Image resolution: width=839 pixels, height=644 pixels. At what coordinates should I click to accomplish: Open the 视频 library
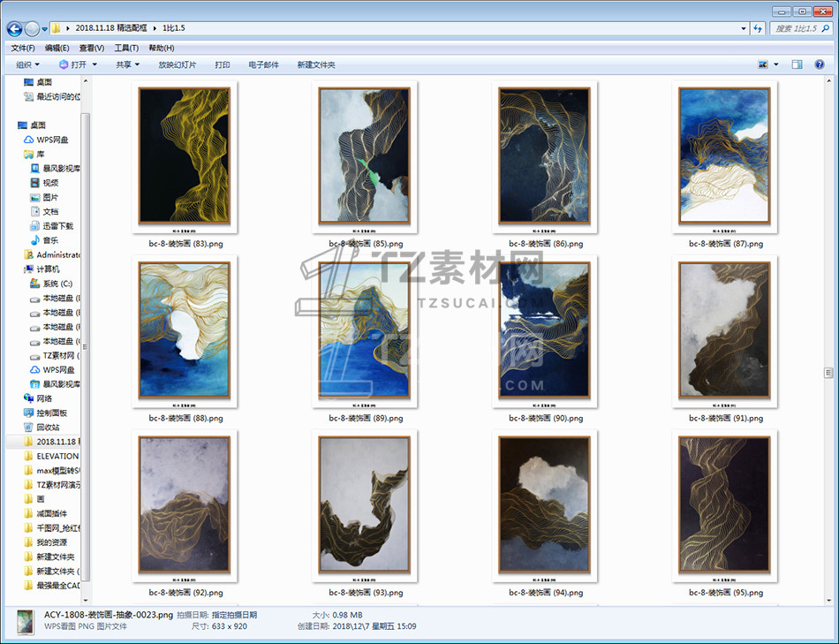[x=44, y=183]
